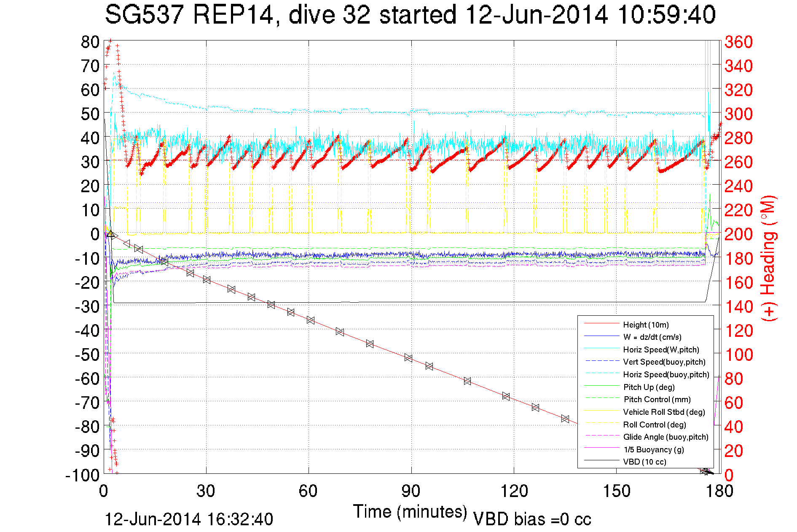
Task: Click the x-axis tick label '60'
Action: pyautogui.click(x=309, y=491)
